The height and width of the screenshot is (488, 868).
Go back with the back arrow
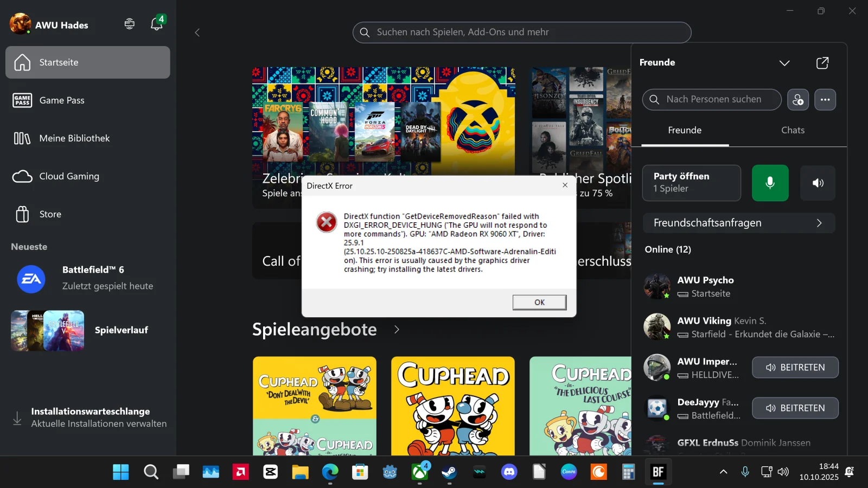pyautogui.click(x=197, y=33)
